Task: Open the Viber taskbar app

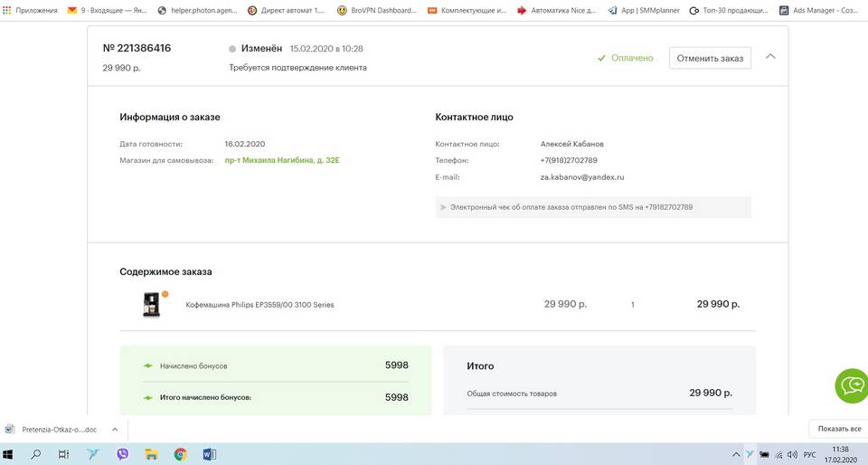Action: (x=122, y=454)
